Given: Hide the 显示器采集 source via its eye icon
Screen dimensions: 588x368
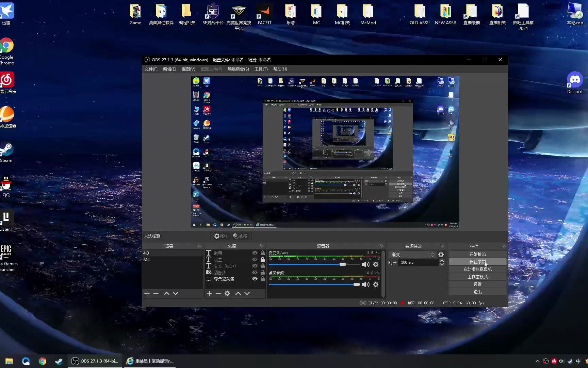Looking at the screenshot, I should click(255, 279).
